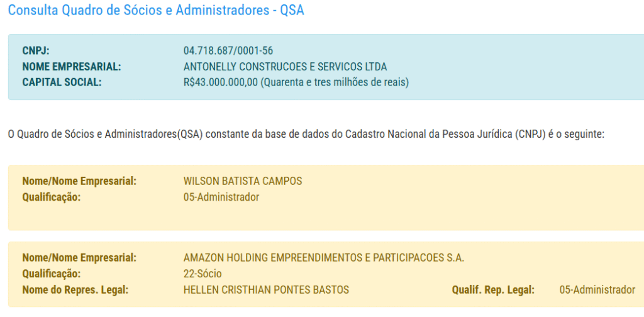644x317 pixels.
Task: Click the NOME EMPRESARIAL label in blue panel
Action: 71,67
